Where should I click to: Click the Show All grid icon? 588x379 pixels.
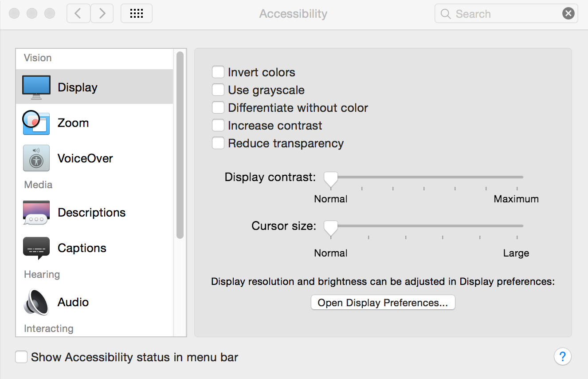137,14
